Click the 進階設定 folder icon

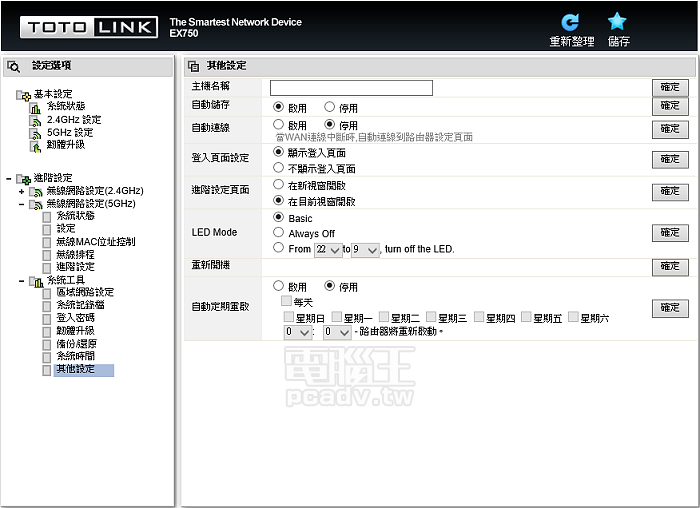(x=23, y=178)
